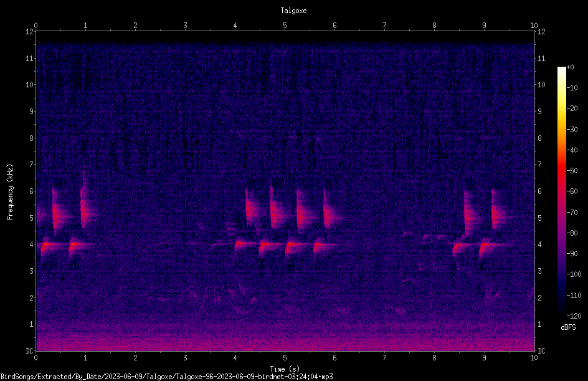Click the '11' tick on the left frequency axis
588x381 pixels.
point(29,58)
